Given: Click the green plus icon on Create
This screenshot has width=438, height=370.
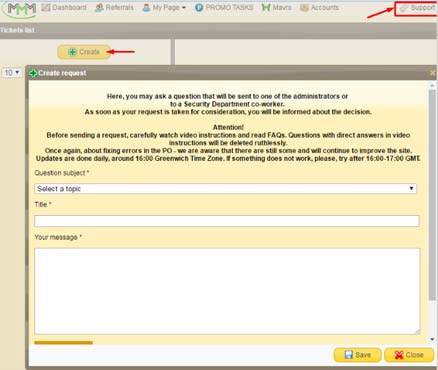Looking at the screenshot, I should (72, 52).
